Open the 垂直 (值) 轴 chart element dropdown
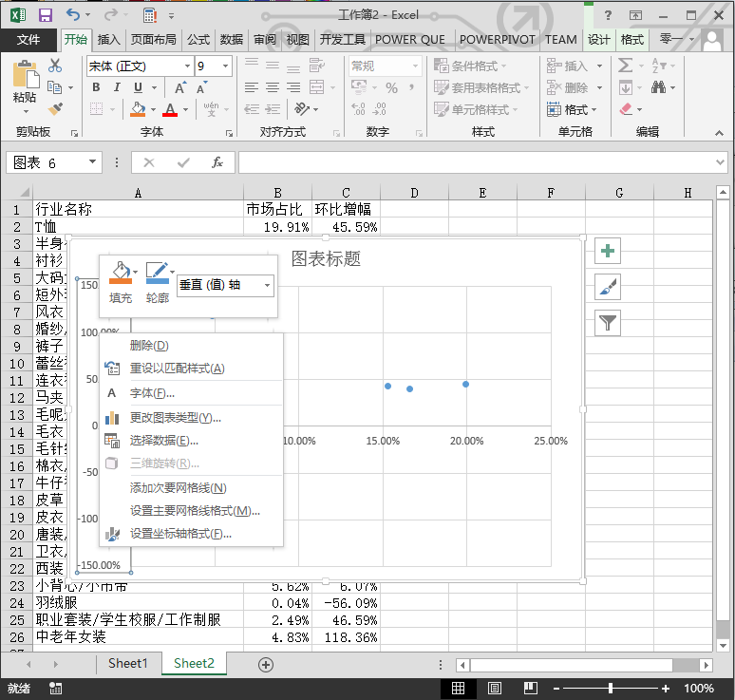The image size is (735, 700). (x=267, y=285)
